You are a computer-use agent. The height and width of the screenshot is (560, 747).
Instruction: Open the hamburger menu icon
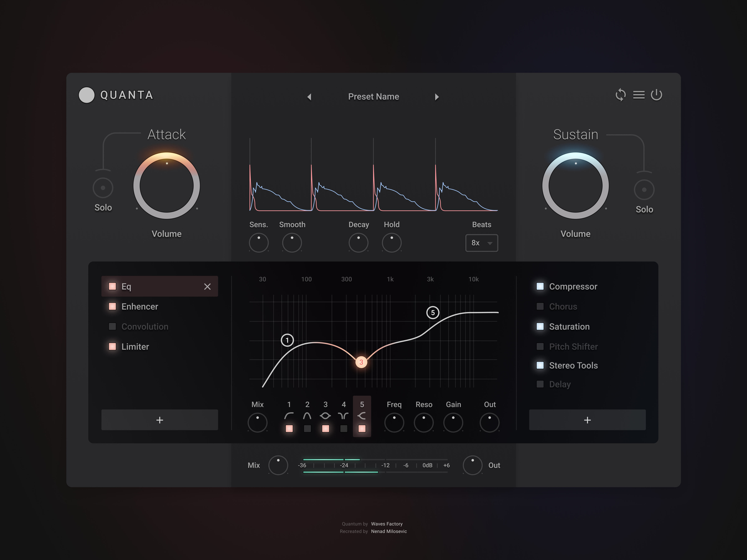(x=639, y=95)
